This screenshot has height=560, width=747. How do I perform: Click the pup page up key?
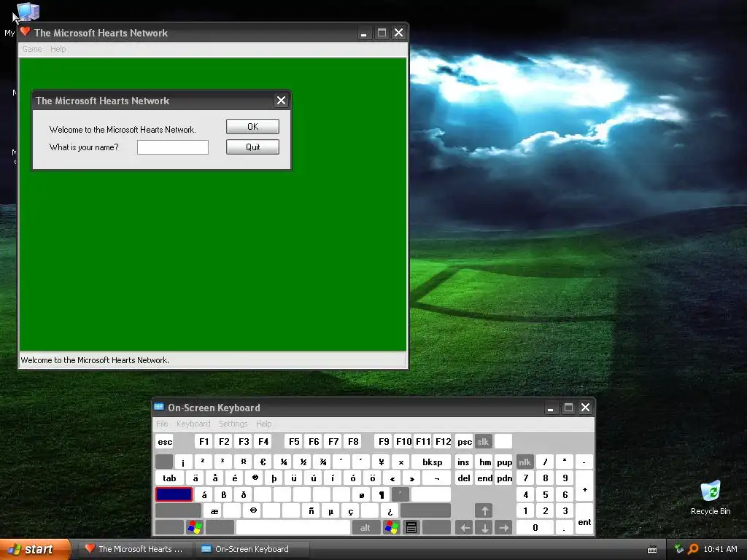pyautogui.click(x=504, y=462)
